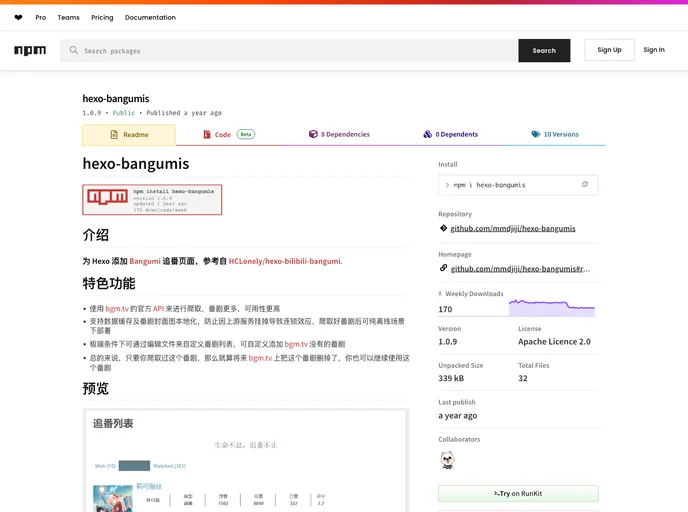Screen dimensions: 688x512
Task: Click the magnifier icon in search box
Action: (x=73, y=50)
